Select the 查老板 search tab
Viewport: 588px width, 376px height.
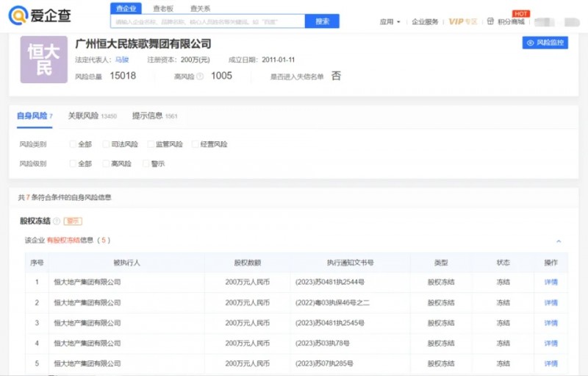tap(163, 8)
